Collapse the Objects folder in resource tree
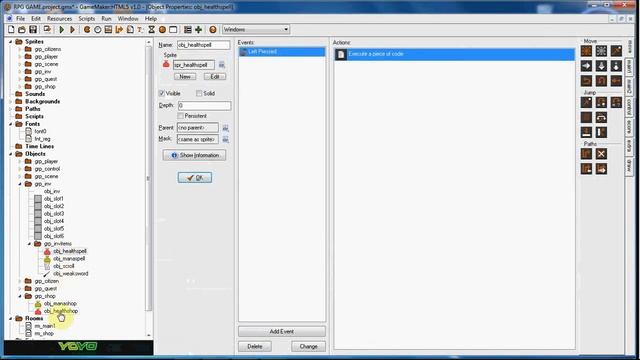The image size is (640, 360). click(x=11, y=154)
